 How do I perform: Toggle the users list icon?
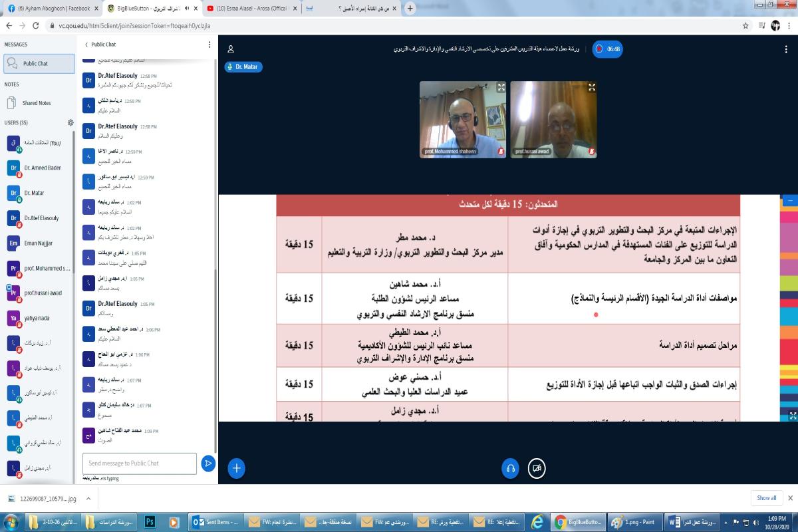coord(231,49)
